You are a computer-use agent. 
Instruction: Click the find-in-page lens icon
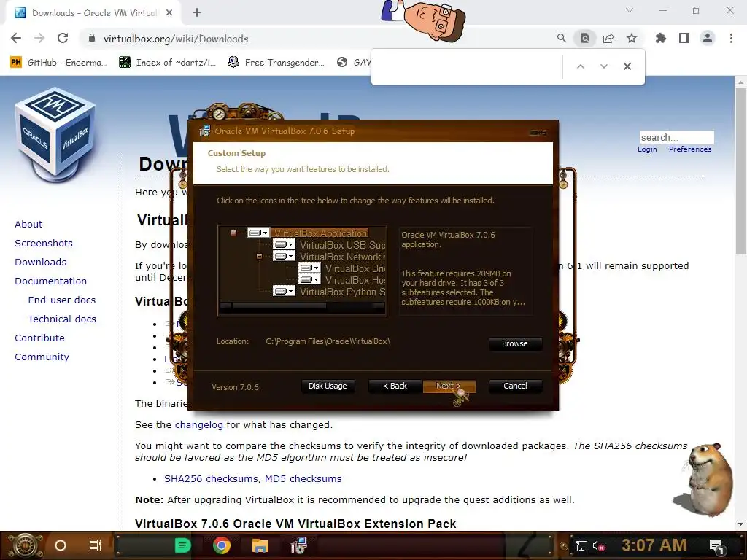click(x=585, y=38)
